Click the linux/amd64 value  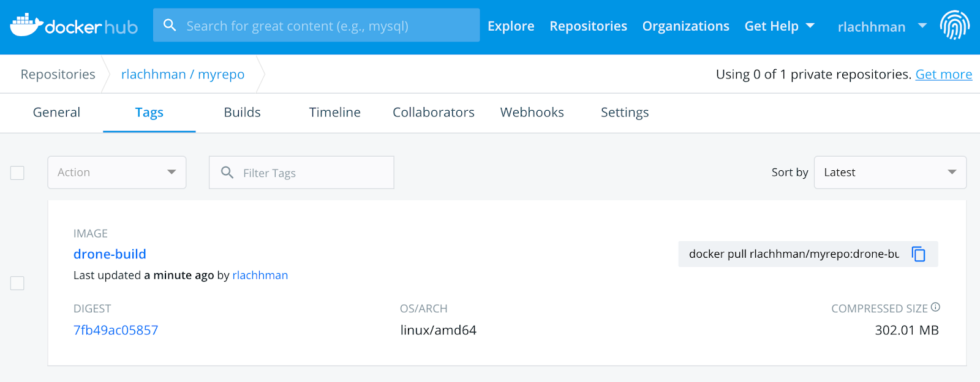pyautogui.click(x=439, y=330)
